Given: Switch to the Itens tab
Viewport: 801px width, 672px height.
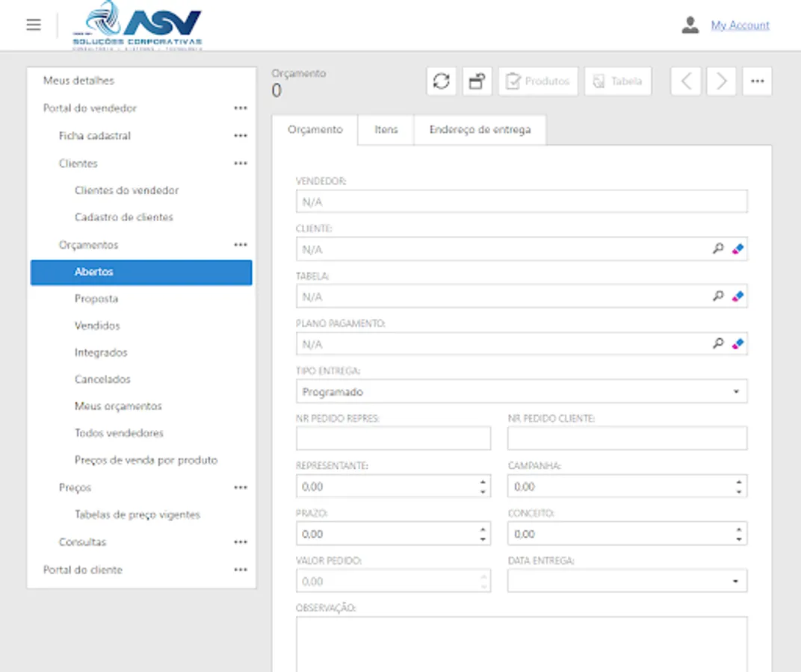Looking at the screenshot, I should [x=386, y=130].
